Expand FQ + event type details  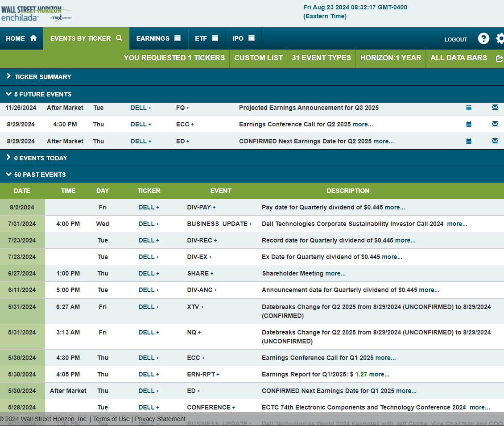[182, 108]
